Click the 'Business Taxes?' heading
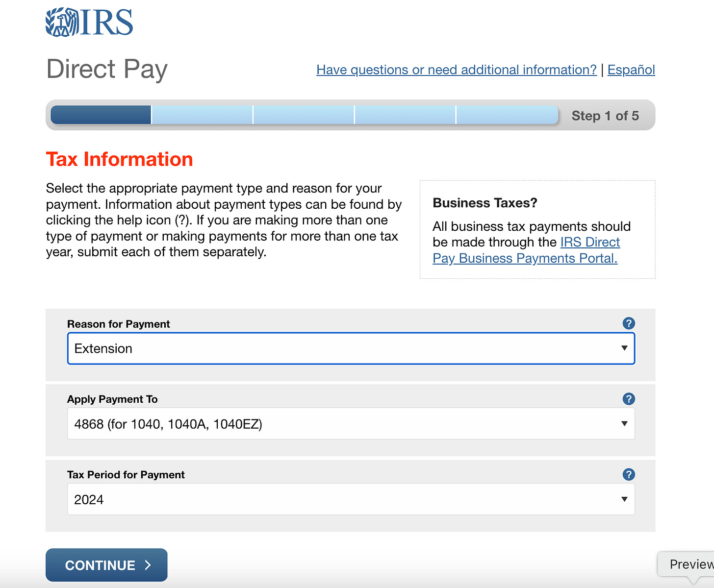 pyautogui.click(x=485, y=203)
